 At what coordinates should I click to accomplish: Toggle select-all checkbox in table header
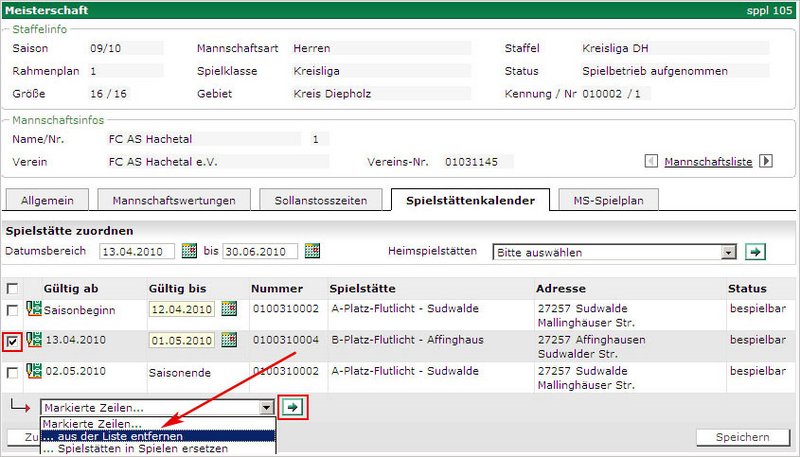pyautogui.click(x=12, y=288)
